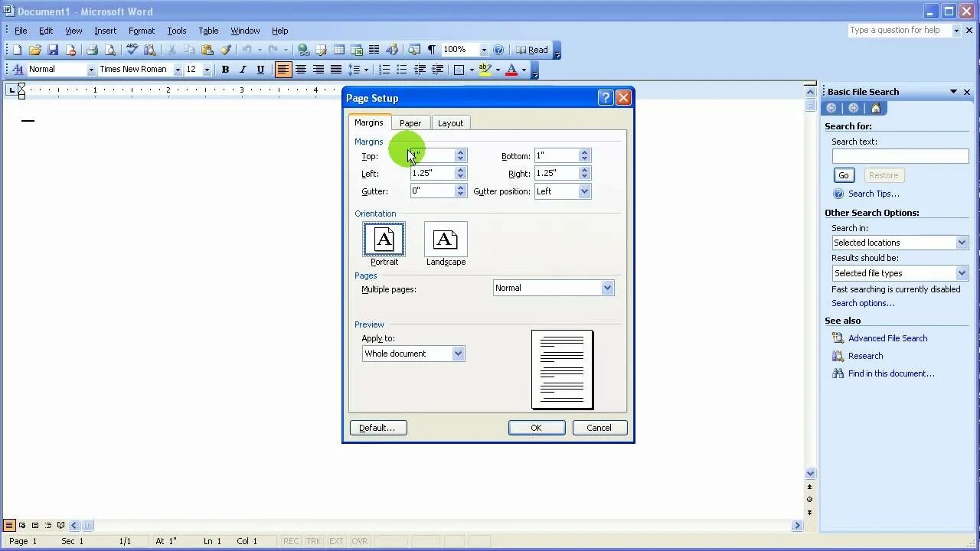
Task: Open the Style dropdown showing Normal
Action: point(90,70)
